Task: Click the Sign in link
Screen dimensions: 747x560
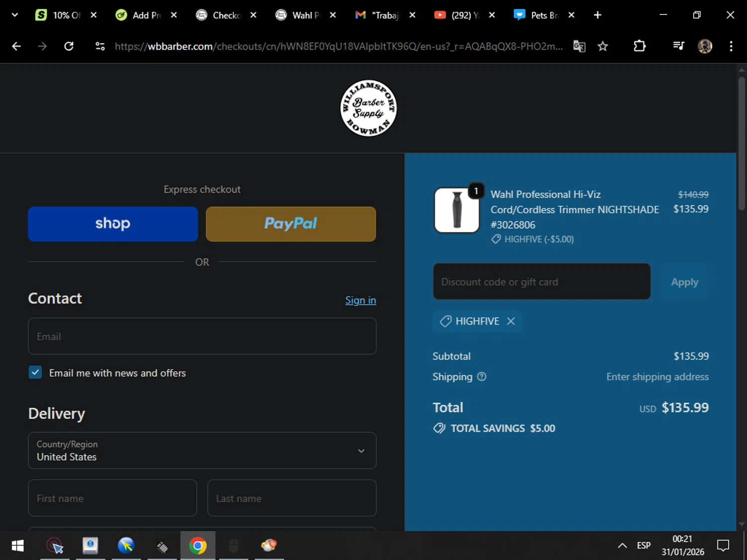Action: point(361,300)
